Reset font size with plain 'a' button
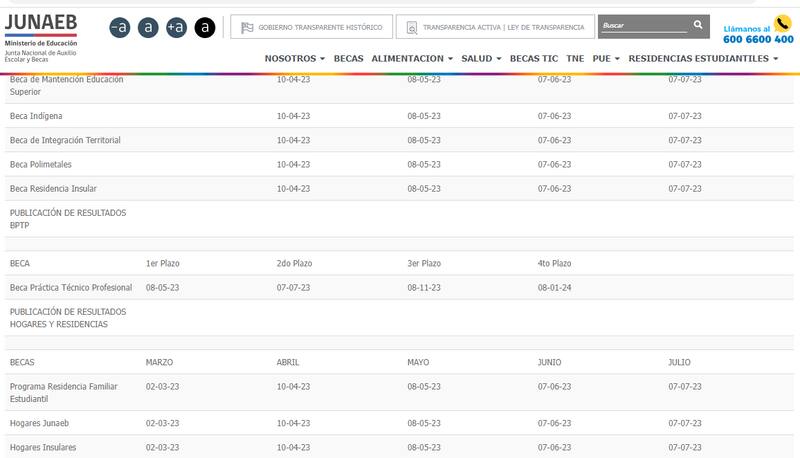The image size is (800, 458). [x=148, y=28]
